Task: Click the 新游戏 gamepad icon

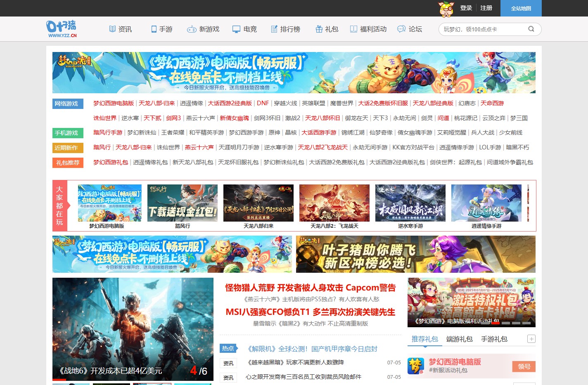Action: click(x=192, y=29)
